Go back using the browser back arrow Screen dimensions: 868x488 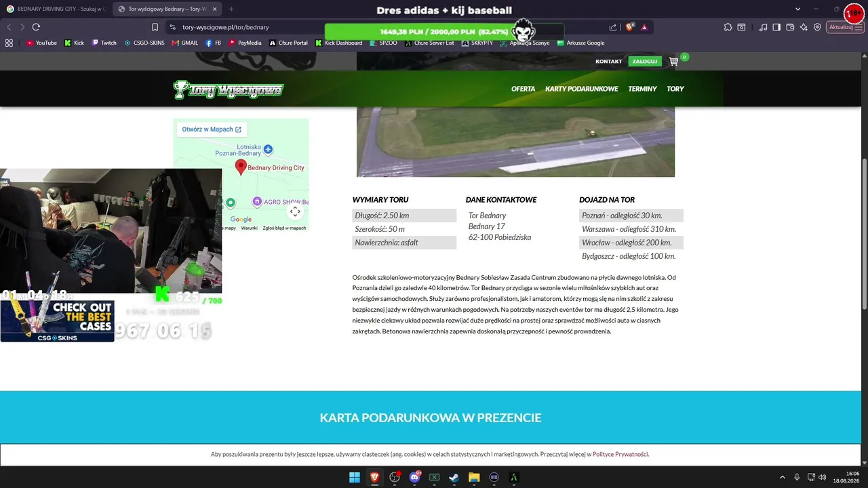pyautogui.click(x=9, y=27)
